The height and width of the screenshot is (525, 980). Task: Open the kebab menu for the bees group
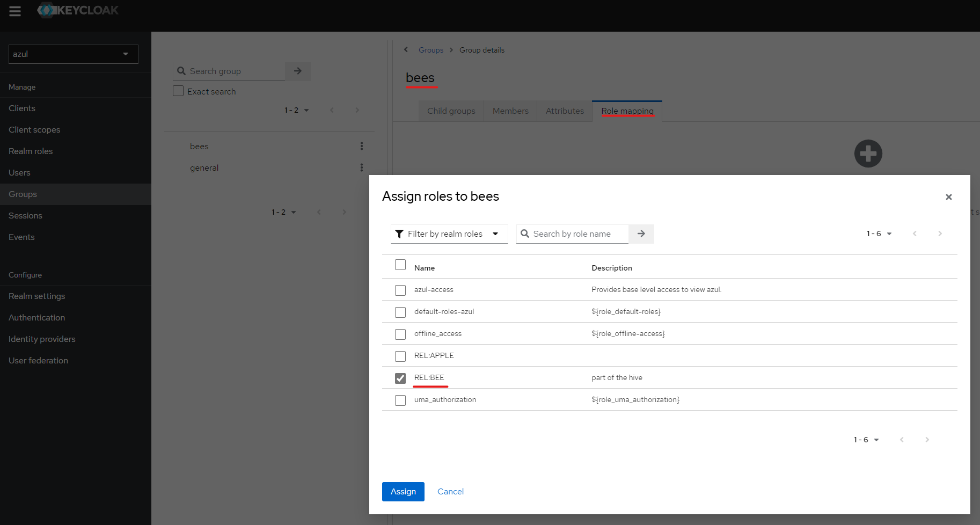361,145
